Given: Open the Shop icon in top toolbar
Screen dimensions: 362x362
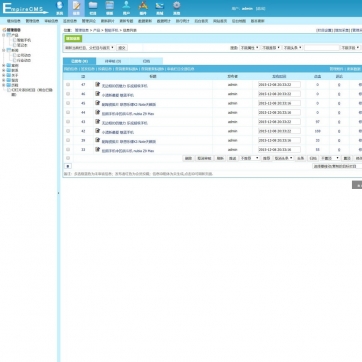Looking at the screenshot, I should [x=160, y=8].
